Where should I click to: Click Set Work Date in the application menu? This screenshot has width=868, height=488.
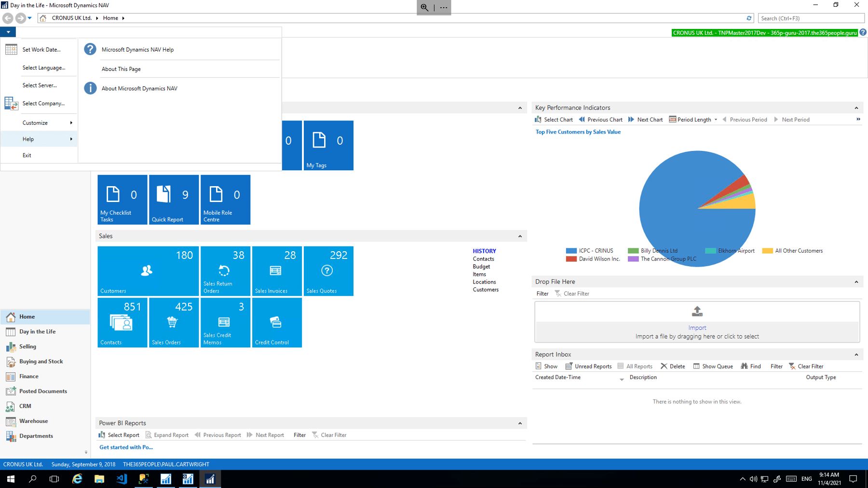tap(41, 49)
